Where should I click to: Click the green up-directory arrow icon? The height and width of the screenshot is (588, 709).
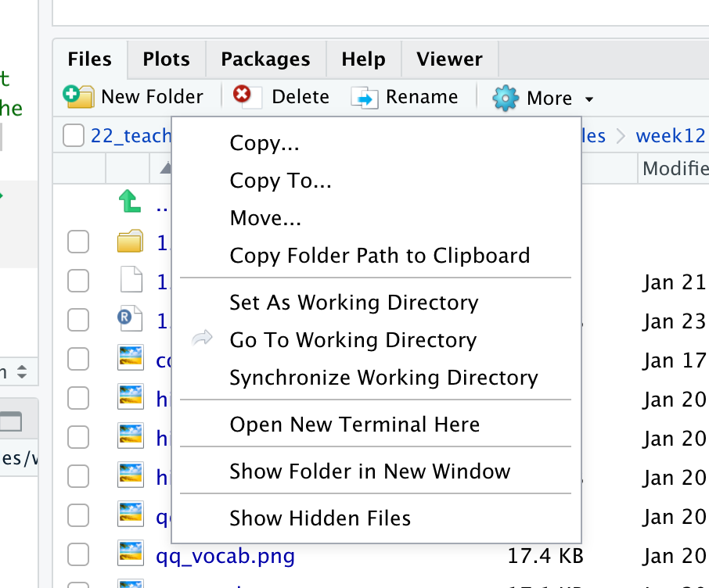click(129, 203)
